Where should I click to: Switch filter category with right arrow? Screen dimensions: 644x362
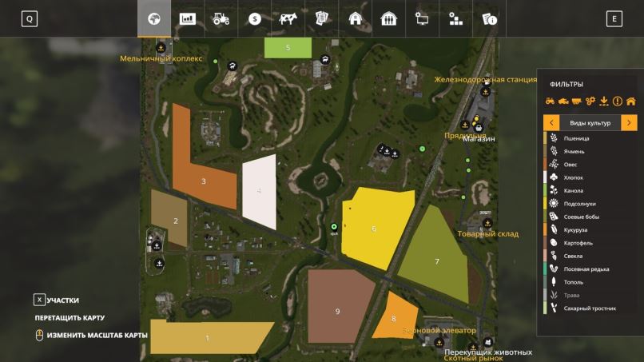[x=630, y=123]
